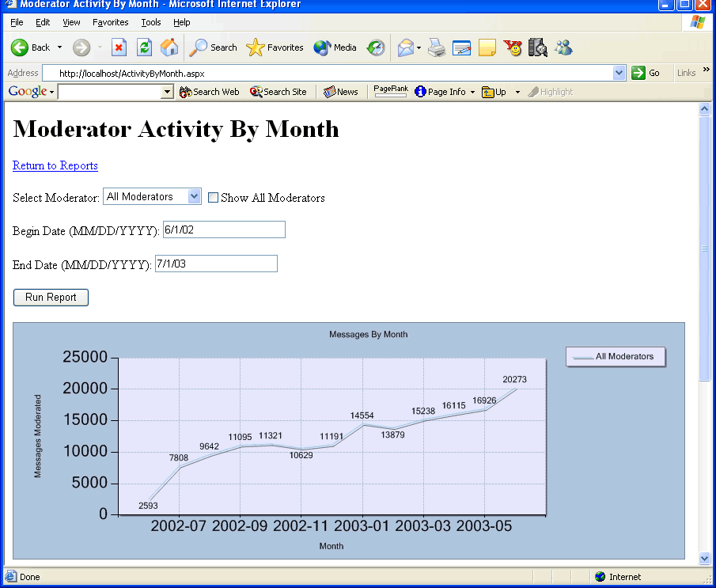Open the Forward history dropdown arrow
The image size is (716, 588).
tap(100, 47)
